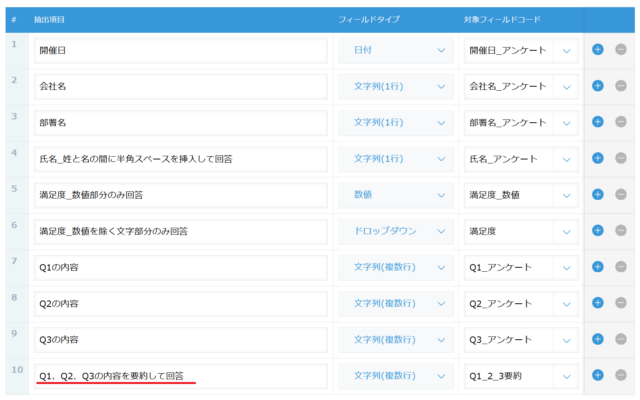The image size is (640, 400).
Task: Remove row 7 (Q1の内容) with minus icon
Action: (621, 267)
